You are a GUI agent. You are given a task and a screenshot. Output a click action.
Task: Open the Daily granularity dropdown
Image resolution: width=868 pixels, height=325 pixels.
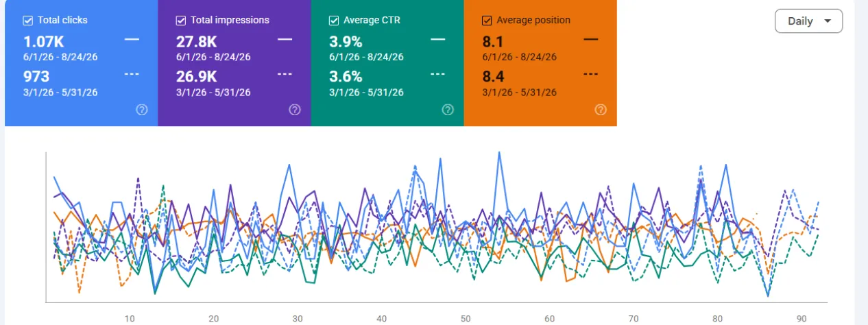808,21
